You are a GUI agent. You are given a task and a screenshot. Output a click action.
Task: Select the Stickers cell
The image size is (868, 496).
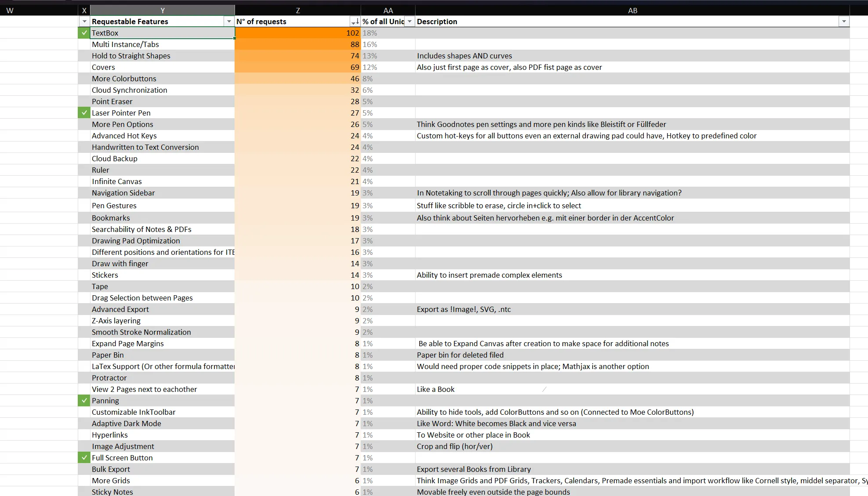point(163,275)
